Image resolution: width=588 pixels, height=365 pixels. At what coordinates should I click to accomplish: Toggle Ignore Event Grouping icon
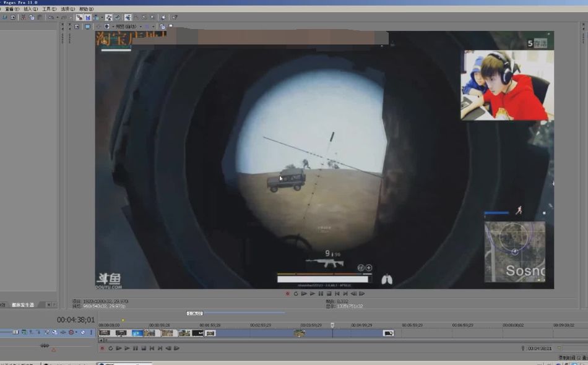[117, 17]
